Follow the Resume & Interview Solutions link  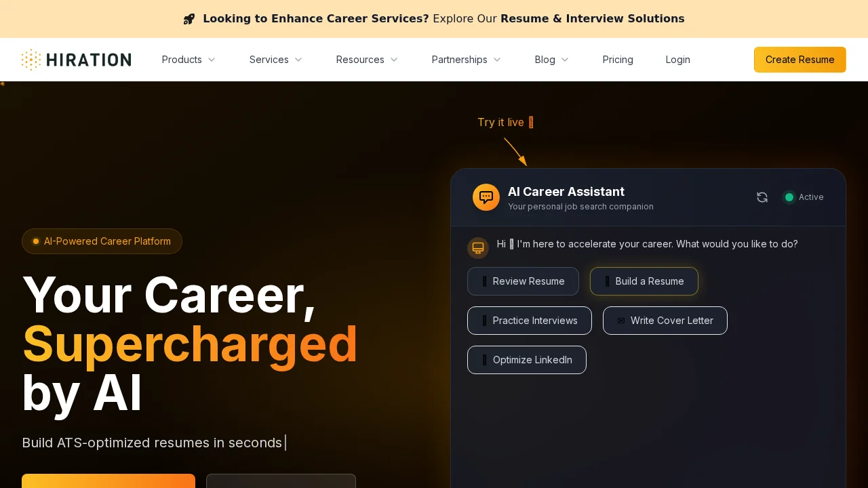click(x=592, y=19)
